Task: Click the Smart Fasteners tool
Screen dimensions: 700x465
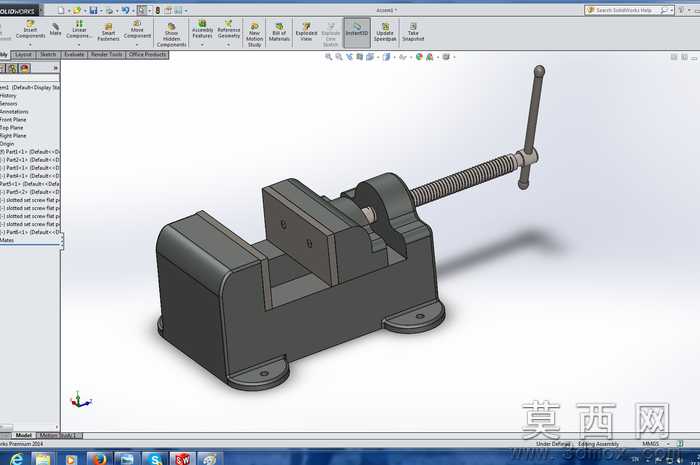Action: [108, 32]
